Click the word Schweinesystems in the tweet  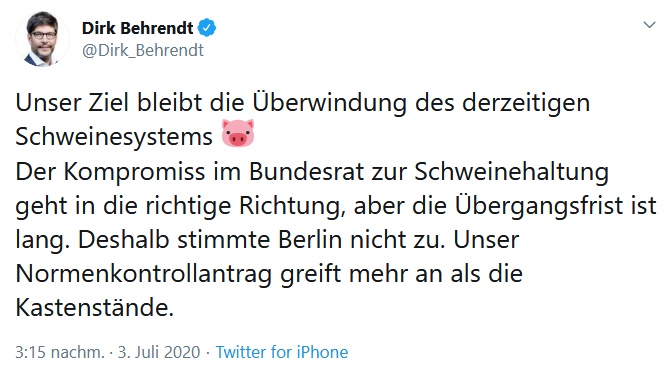tap(114, 137)
